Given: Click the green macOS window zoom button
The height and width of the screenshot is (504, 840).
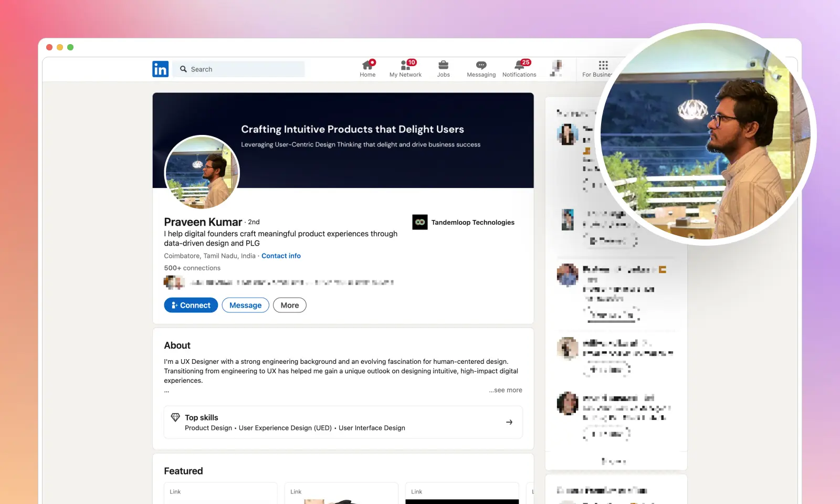Looking at the screenshot, I should 70,47.
